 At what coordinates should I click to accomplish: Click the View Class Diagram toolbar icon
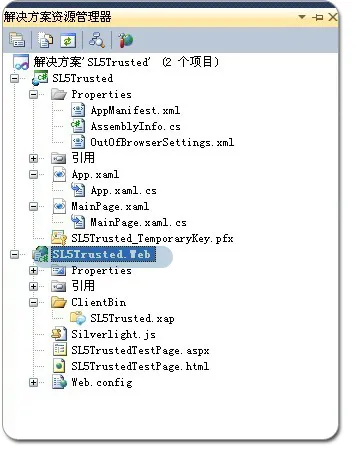click(97, 40)
